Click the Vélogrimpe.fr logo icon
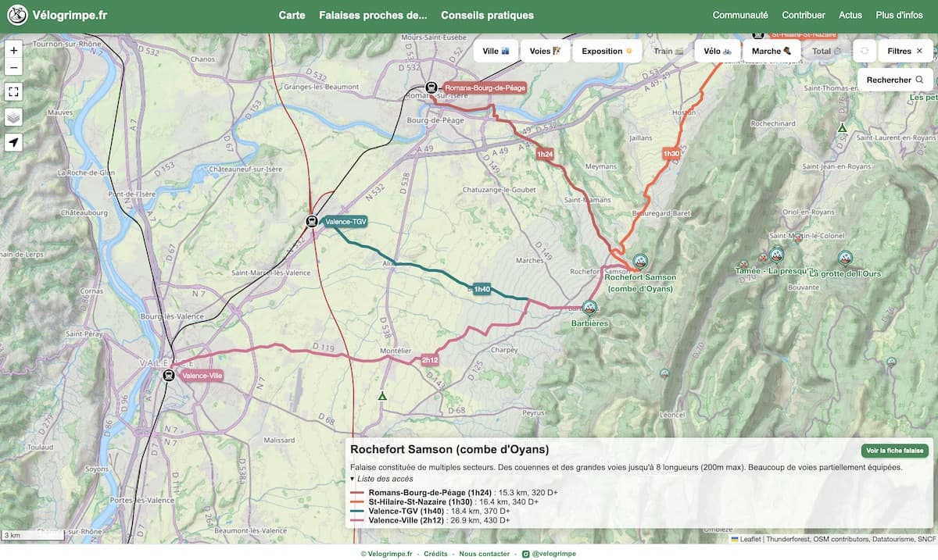Image resolution: width=938 pixels, height=560 pixels. coord(16,14)
